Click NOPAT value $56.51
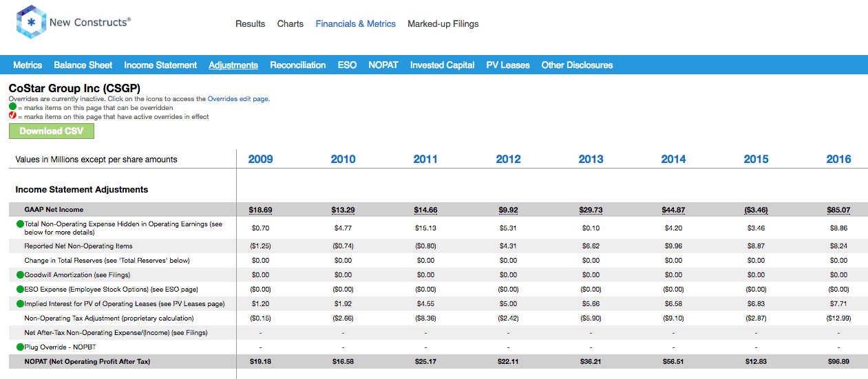This screenshot has width=868, height=379. pos(673,362)
